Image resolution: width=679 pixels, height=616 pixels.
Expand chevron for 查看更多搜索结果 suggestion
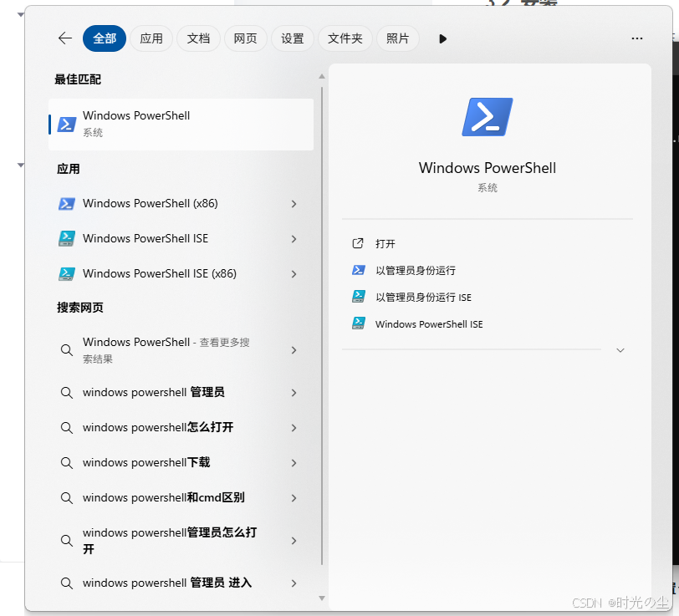(294, 350)
